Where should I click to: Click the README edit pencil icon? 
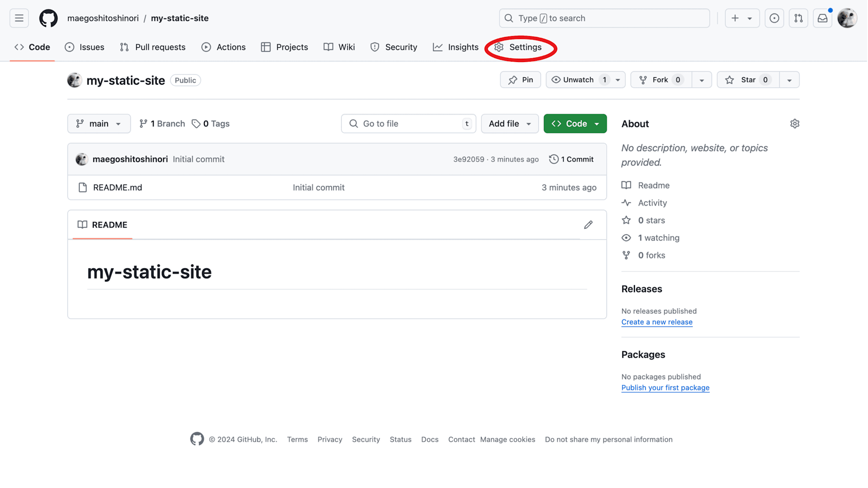point(589,224)
